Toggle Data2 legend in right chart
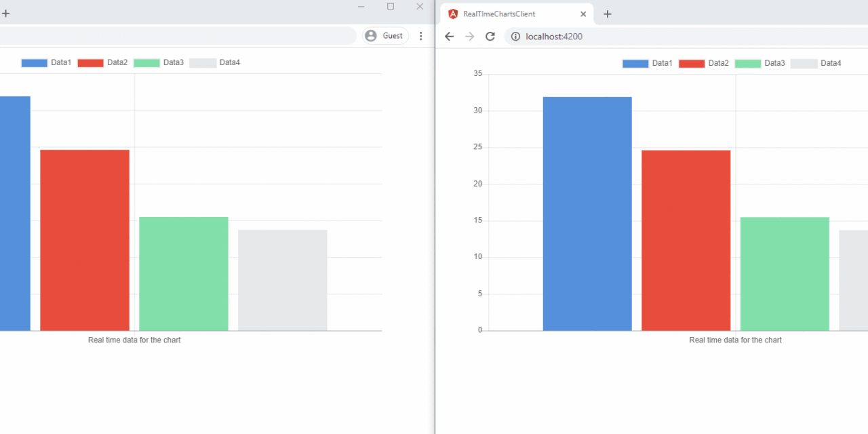This screenshot has height=434, width=868. click(703, 63)
